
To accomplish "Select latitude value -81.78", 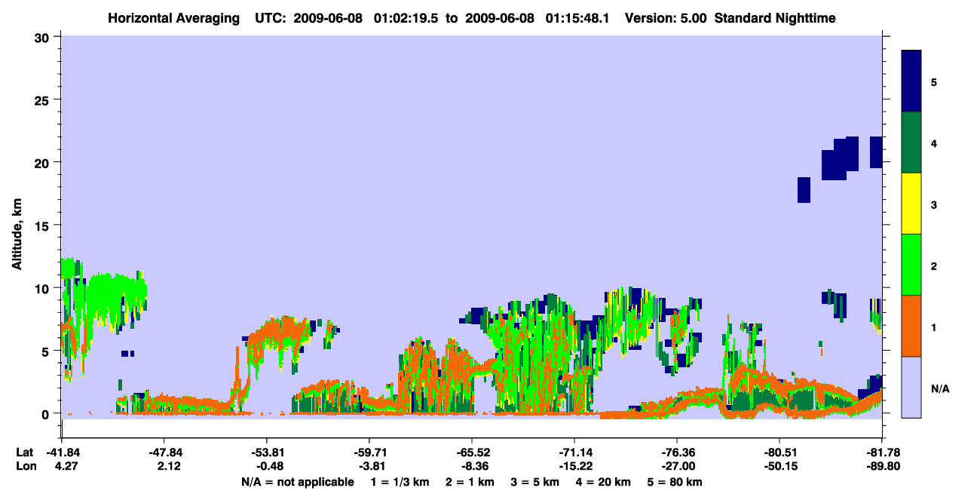I will tap(882, 452).
